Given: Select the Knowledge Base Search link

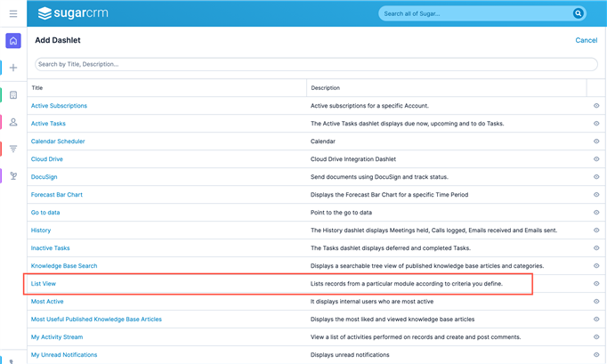Looking at the screenshot, I should tap(64, 266).
